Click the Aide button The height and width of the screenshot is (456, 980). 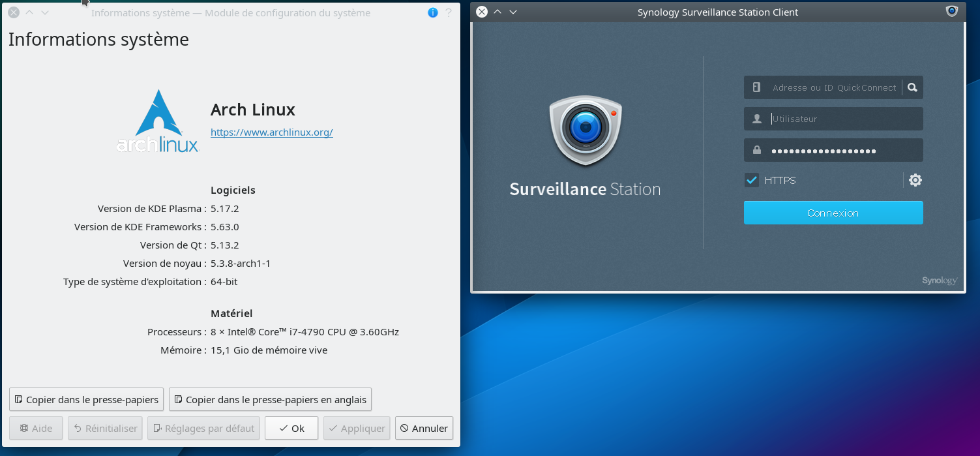(x=36, y=428)
